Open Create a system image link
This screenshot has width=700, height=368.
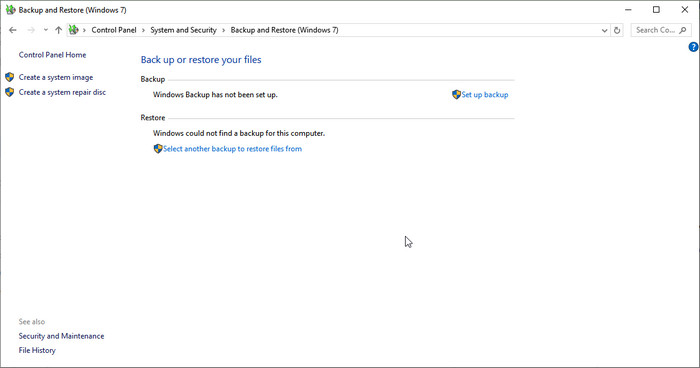[56, 77]
